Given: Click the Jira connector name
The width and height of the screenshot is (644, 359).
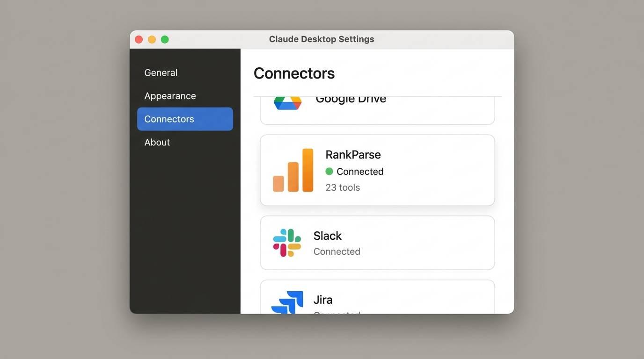Looking at the screenshot, I should (323, 300).
